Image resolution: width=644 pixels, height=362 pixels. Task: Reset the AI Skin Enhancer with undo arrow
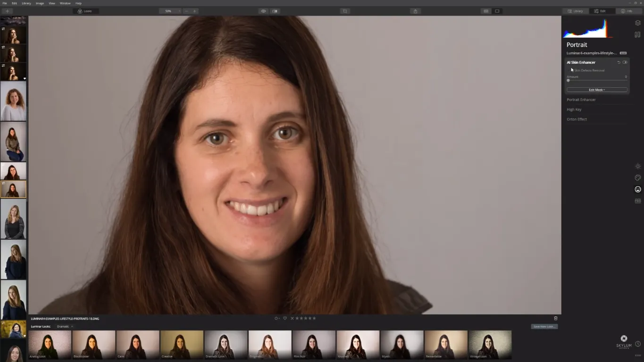619,62
